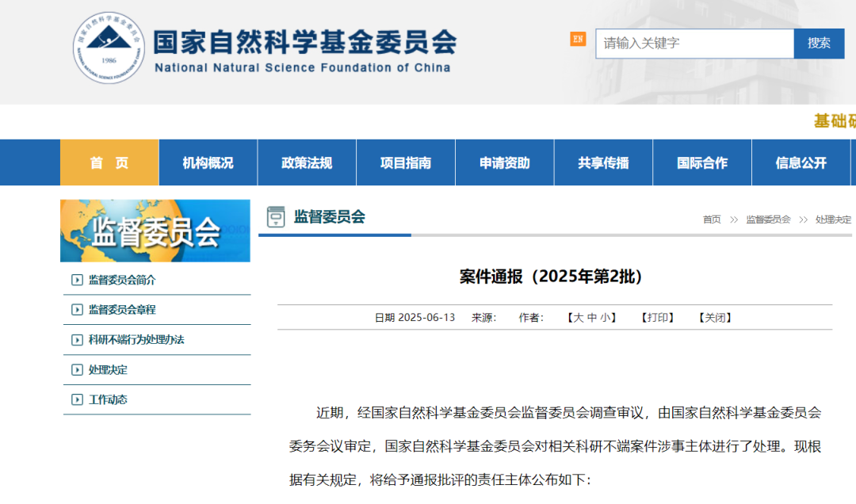Click the 监督委员会 globe banner image

(155, 231)
